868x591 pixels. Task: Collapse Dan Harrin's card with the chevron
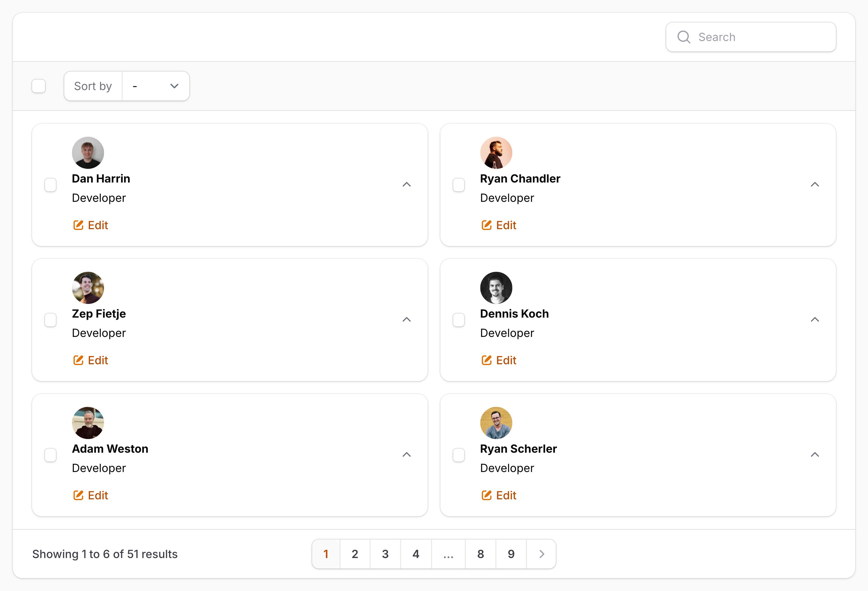tap(406, 185)
